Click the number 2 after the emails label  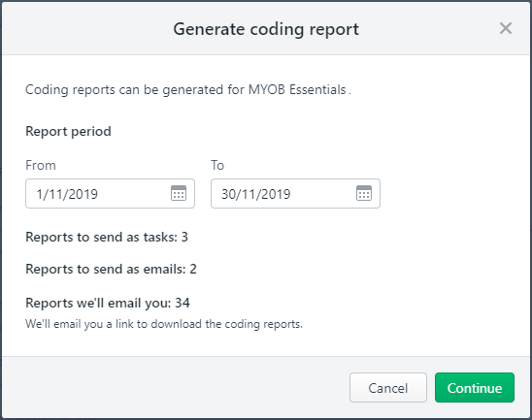(193, 269)
